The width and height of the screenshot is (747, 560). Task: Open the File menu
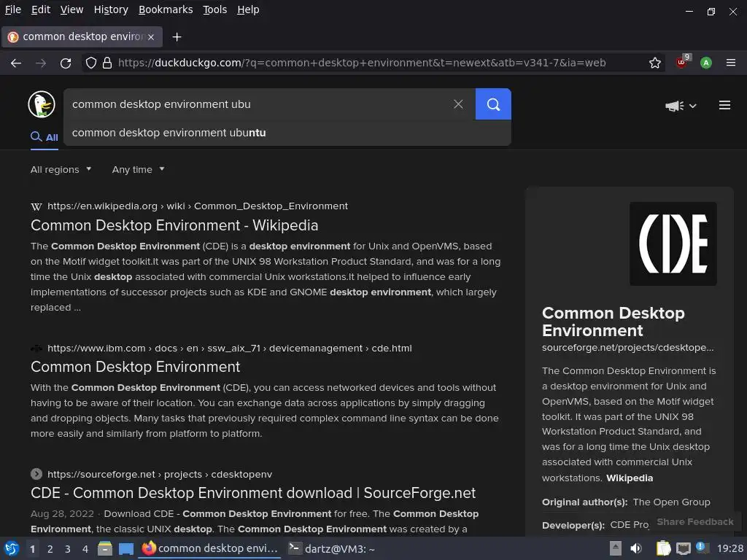pos(13,9)
